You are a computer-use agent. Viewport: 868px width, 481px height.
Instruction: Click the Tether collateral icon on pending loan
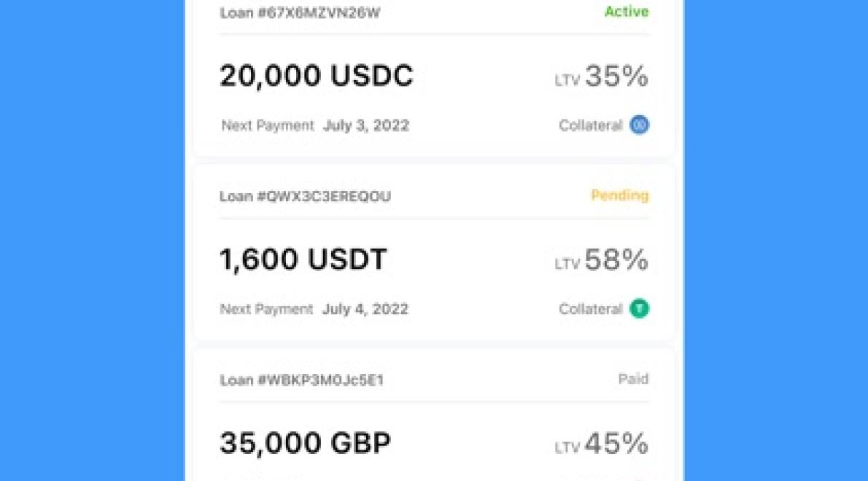(638, 308)
